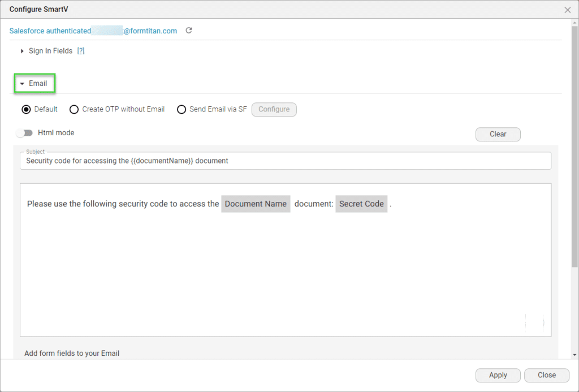Close the Configure SmartV dialog with X
The width and height of the screenshot is (579, 392).
click(x=568, y=10)
